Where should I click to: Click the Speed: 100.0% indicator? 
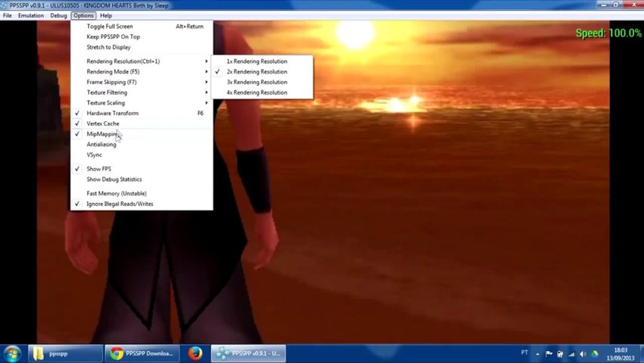609,33
